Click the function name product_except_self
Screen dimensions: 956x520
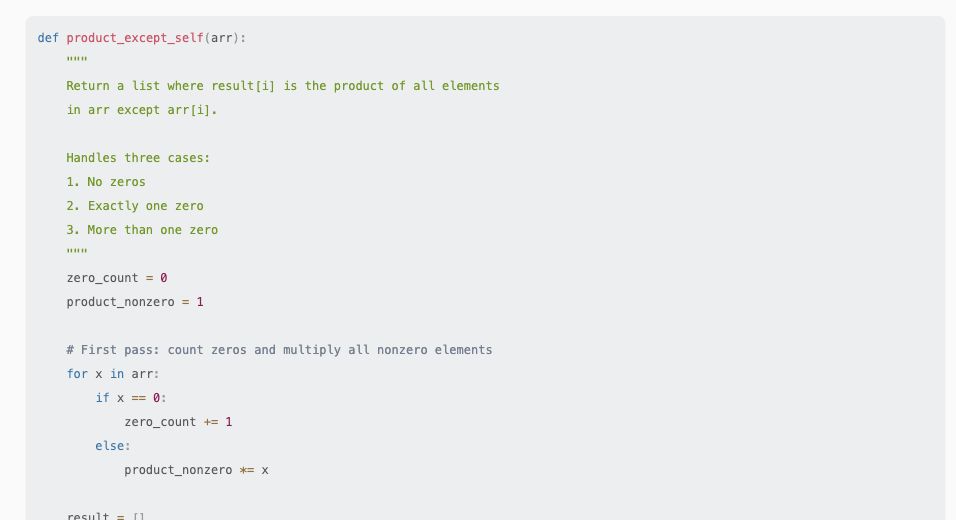coord(135,38)
